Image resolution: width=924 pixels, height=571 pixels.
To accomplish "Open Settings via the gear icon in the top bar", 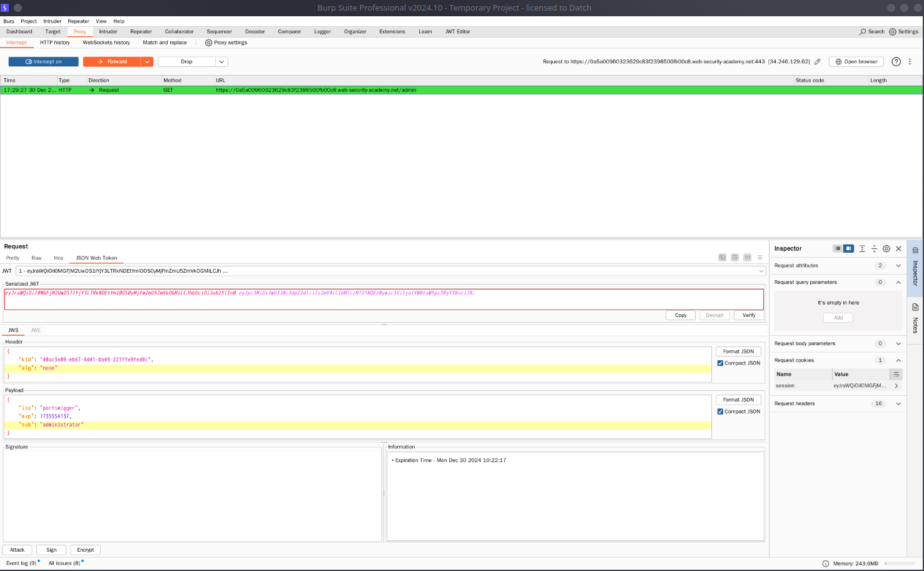I will coord(893,31).
